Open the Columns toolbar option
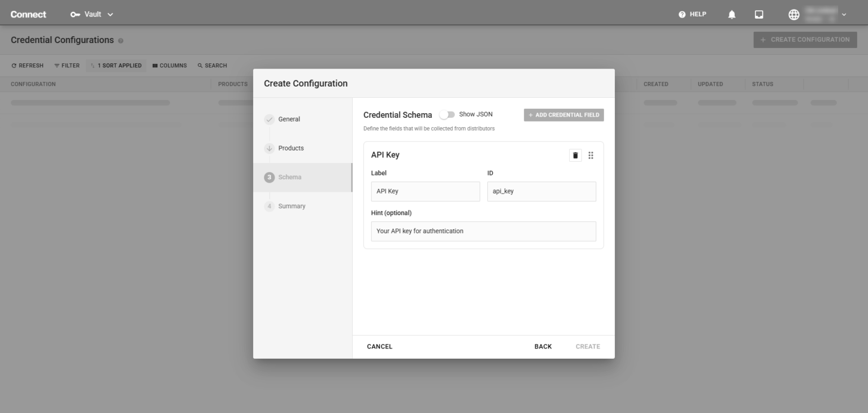 170,66
